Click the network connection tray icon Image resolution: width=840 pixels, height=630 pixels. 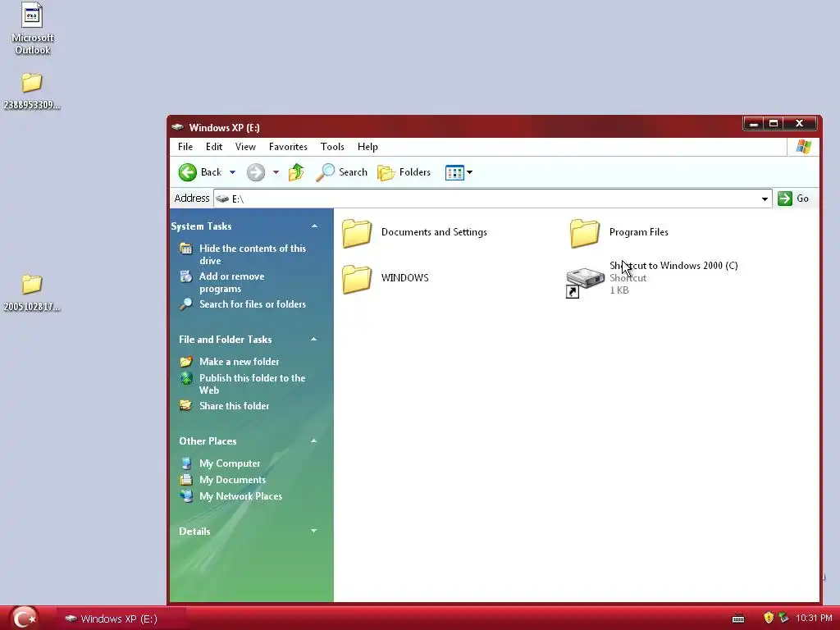(783, 618)
